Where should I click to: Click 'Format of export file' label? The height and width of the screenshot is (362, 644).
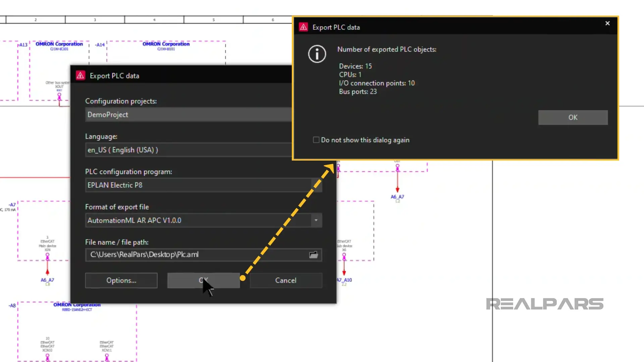pyautogui.click(x=117, y=207)
